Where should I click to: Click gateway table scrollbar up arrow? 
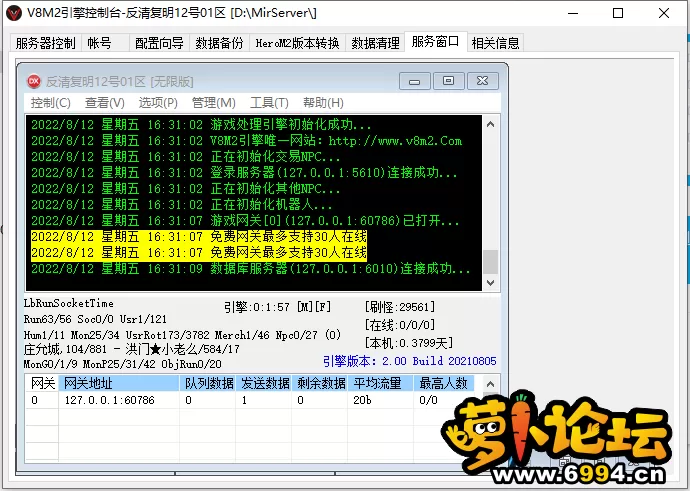(x=491, y=384)
